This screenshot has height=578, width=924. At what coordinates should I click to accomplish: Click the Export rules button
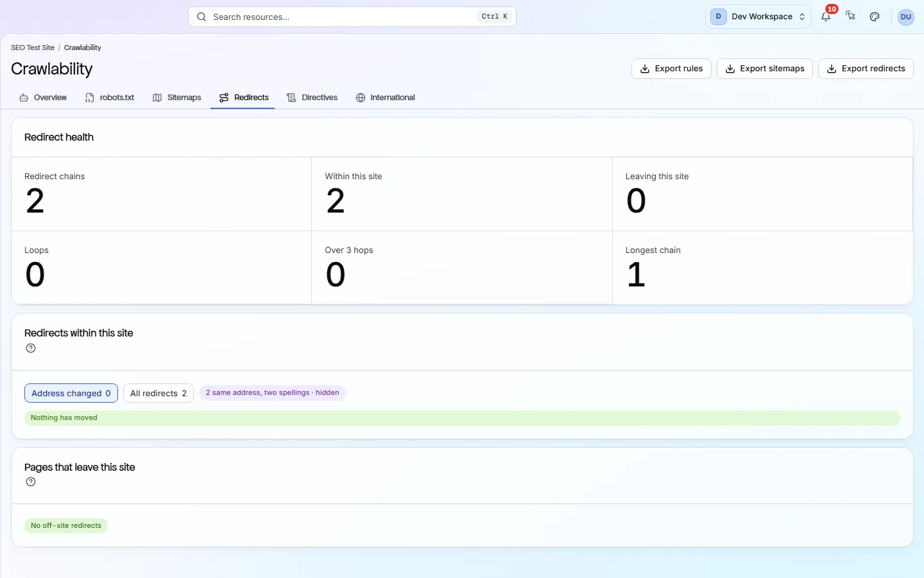click(x=671, y=69)
